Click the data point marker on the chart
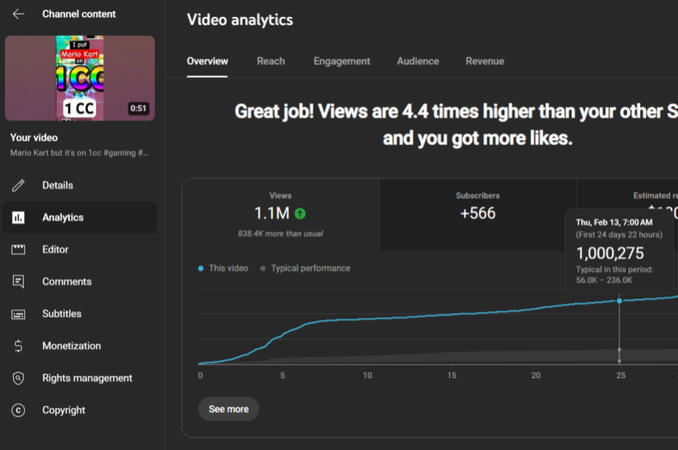 click(x=619, y=301)
